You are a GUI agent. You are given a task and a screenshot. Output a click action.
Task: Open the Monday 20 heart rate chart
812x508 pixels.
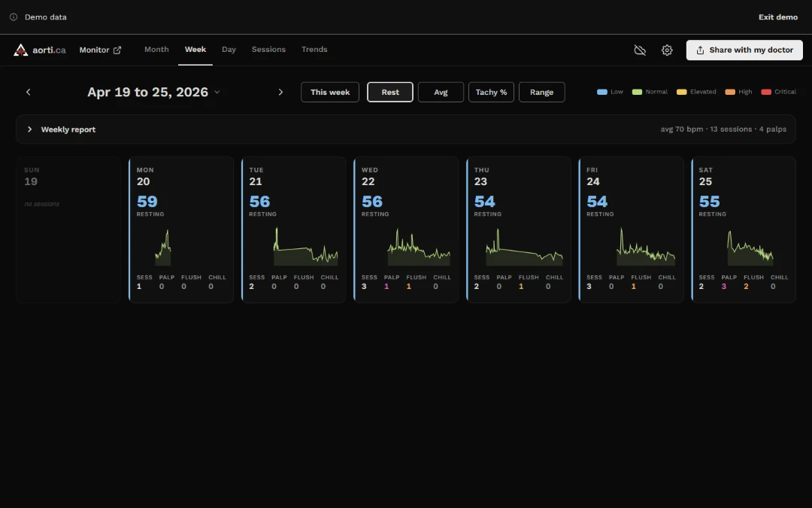coord(163,248)
